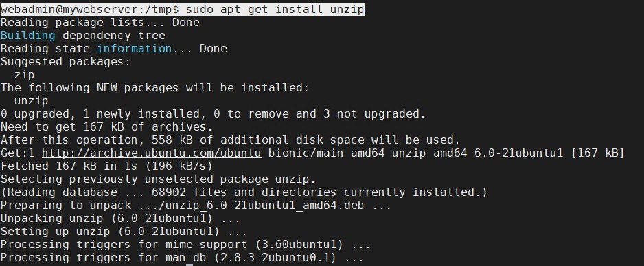644x266 pixels.
Task: Click the word 'Building' in cyan
Action: (28, 35)
